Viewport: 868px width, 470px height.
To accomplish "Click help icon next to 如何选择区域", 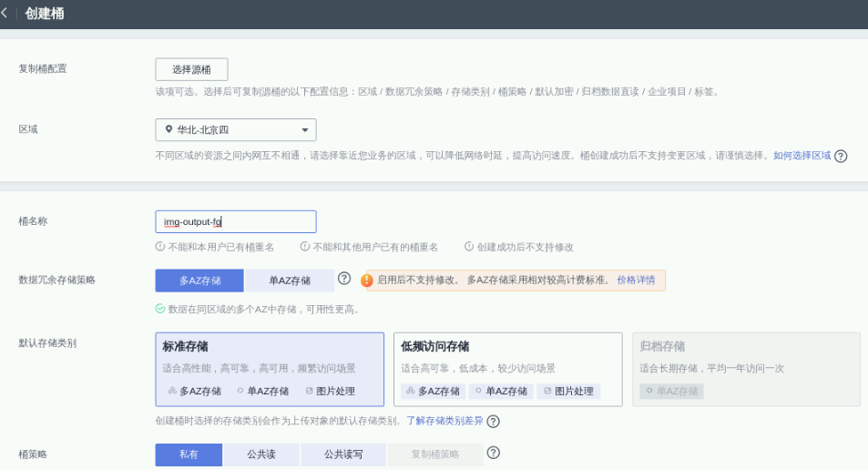I will point(841,156).
